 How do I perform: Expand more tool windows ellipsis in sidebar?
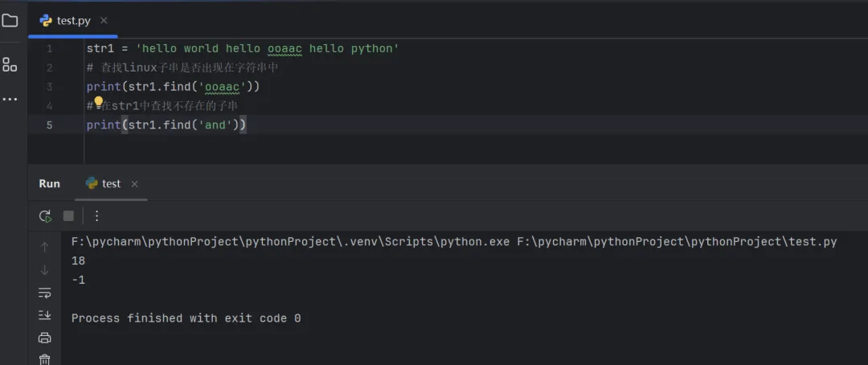10,99
